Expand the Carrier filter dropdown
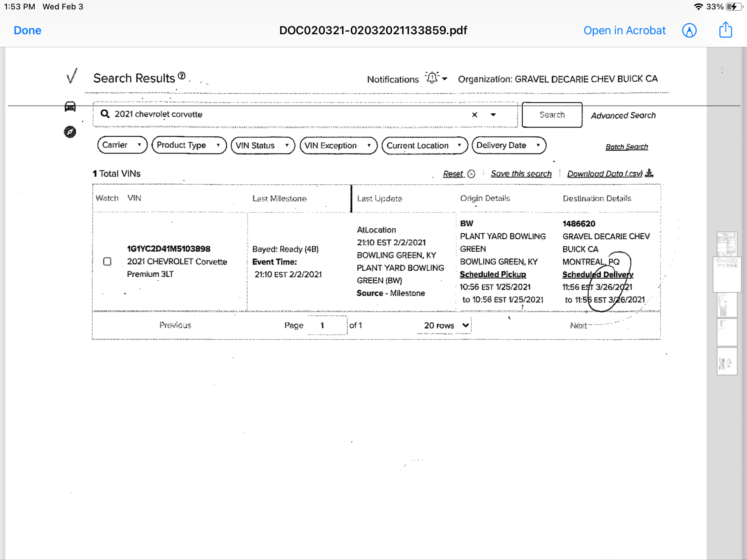 pyautogui.click(x=122, y=145)
